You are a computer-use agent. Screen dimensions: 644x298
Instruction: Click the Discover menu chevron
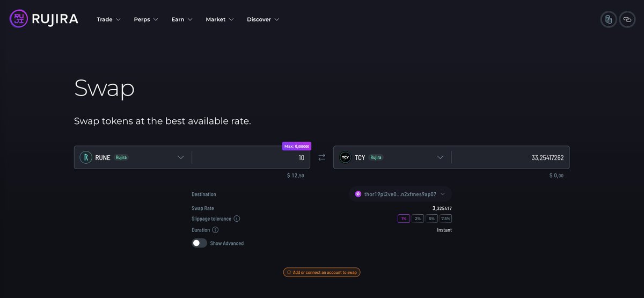[x=276, y=19]
